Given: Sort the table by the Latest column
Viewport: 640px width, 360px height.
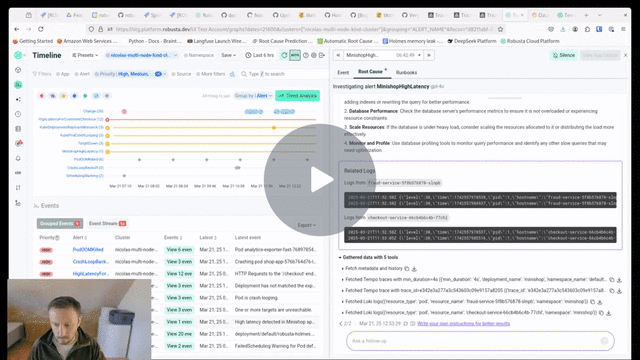Looking at the screenshot, I should click(208, 238).
